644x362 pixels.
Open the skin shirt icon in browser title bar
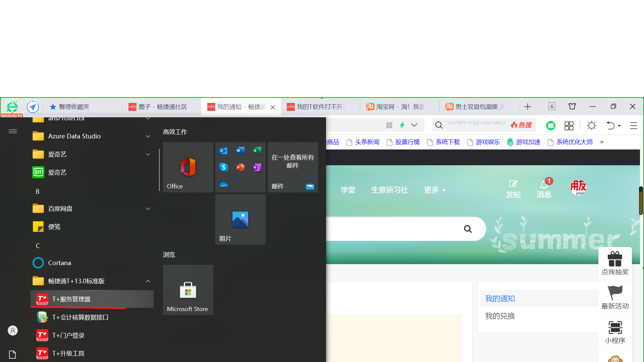(x=572, y=107)
